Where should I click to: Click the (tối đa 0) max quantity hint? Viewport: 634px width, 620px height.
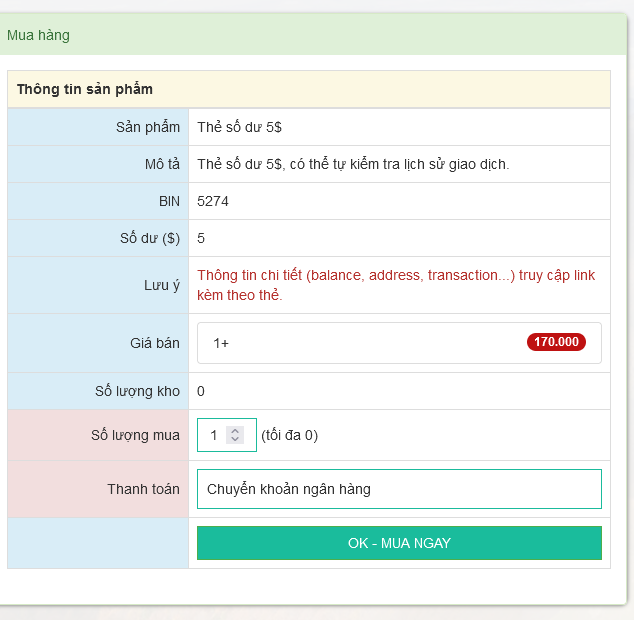(x=289, y=435)
